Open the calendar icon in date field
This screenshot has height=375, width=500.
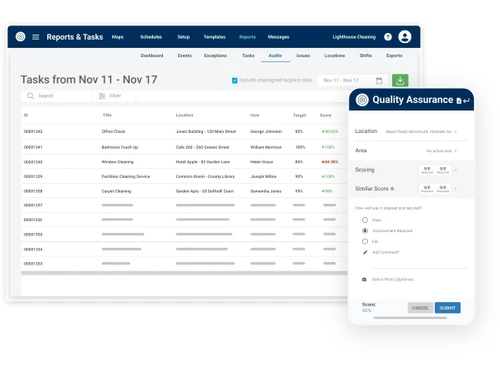click(x=379, y=80)
